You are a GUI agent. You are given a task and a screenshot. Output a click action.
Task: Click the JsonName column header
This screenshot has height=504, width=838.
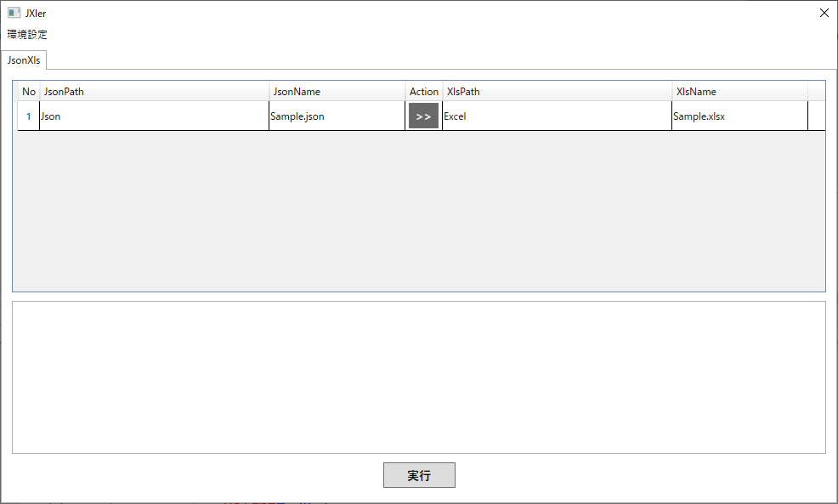(336, 91)
